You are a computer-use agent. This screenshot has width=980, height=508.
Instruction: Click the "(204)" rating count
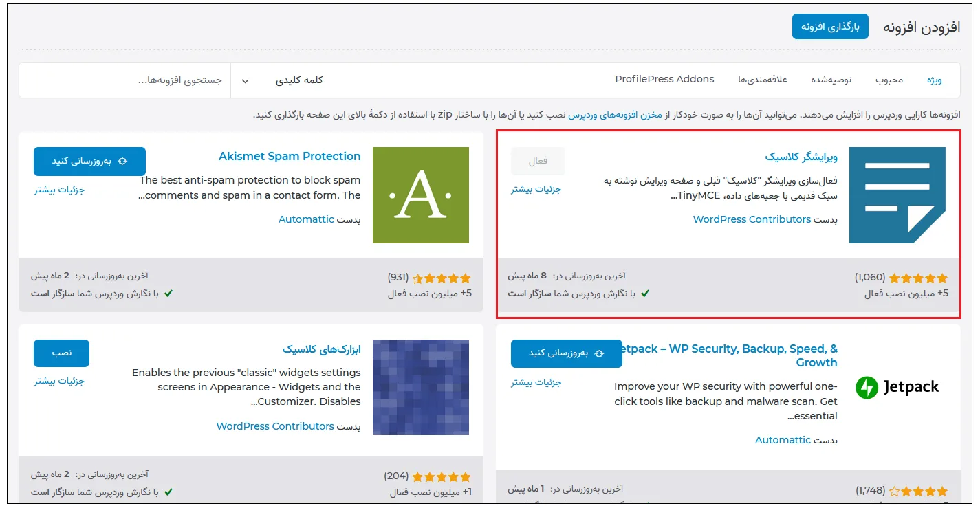(x=396, y=476)
